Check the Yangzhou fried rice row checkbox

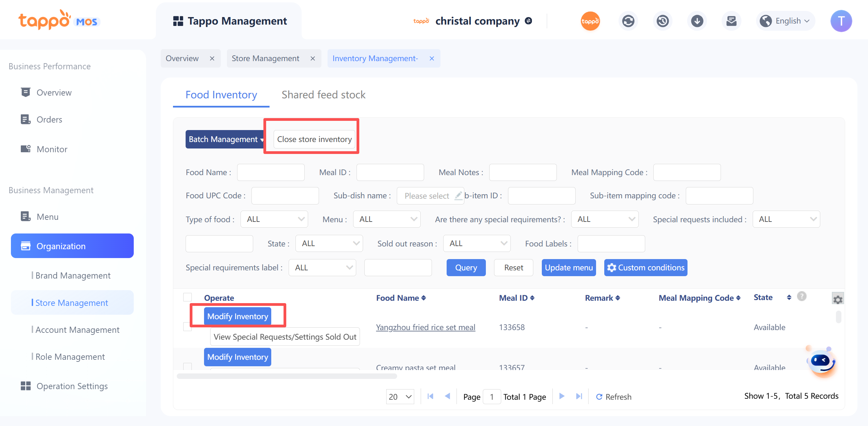[188, 327]
